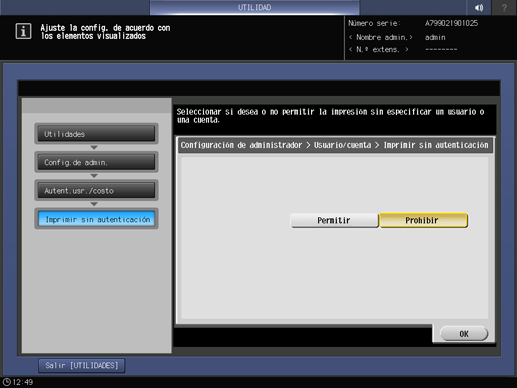Image resolution: width=517 pixels, height=388 pixels.
Task: Select Imprimir sin autenticación menu item
Action: coord(96,219)
